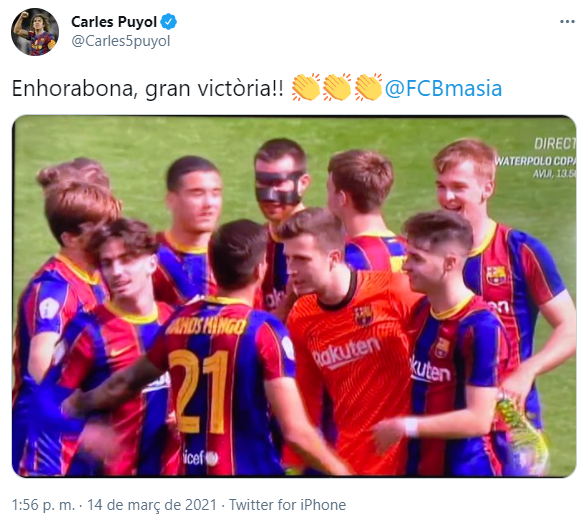Click the Rakuten logo on orange shirt
This screenshot has width=588, height=524.
click(x=346, y=352)
